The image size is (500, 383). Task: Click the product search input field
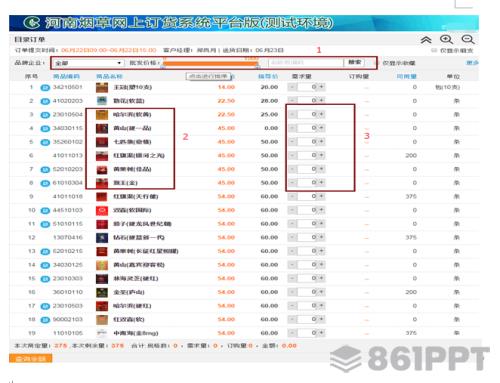306,63
